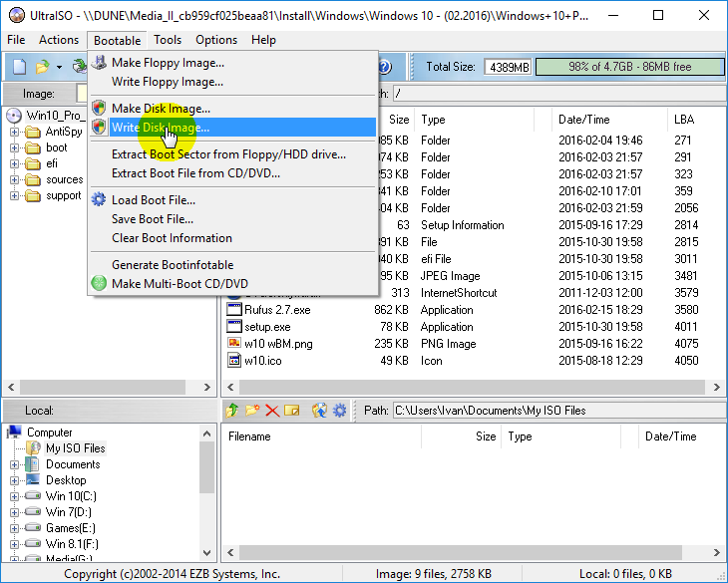Expand the Documents node in Local tree
This screenshot has width=728, height=583.
(x=14, y=464)
